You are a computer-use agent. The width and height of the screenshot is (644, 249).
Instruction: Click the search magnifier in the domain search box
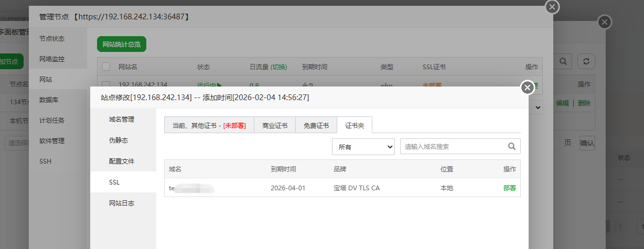coord(511,147)
